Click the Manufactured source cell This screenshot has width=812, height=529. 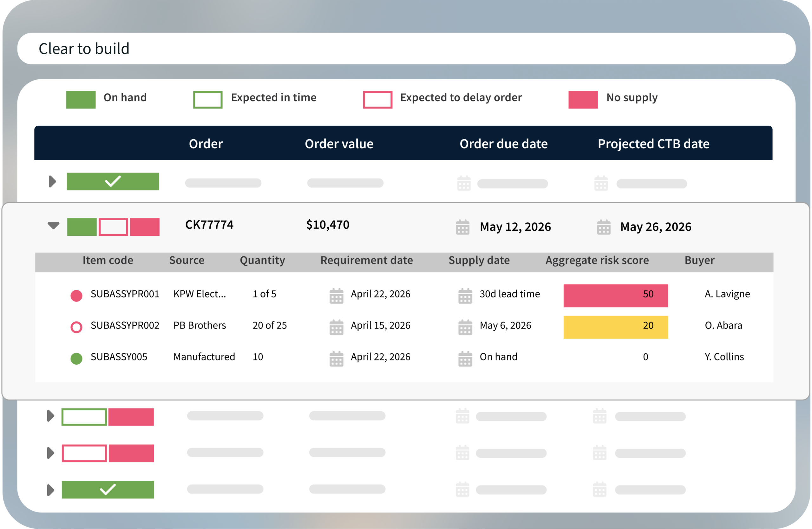coord(204,357)
